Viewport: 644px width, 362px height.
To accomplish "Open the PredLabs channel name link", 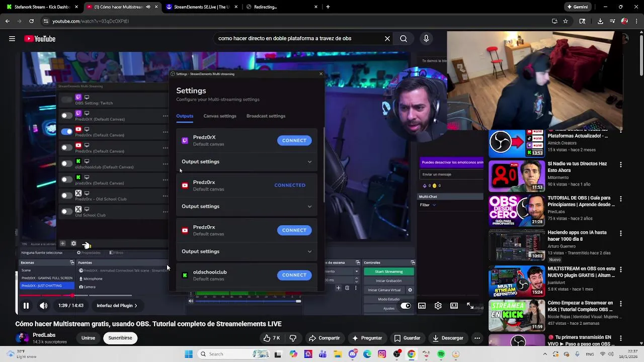I will (44, 335).
